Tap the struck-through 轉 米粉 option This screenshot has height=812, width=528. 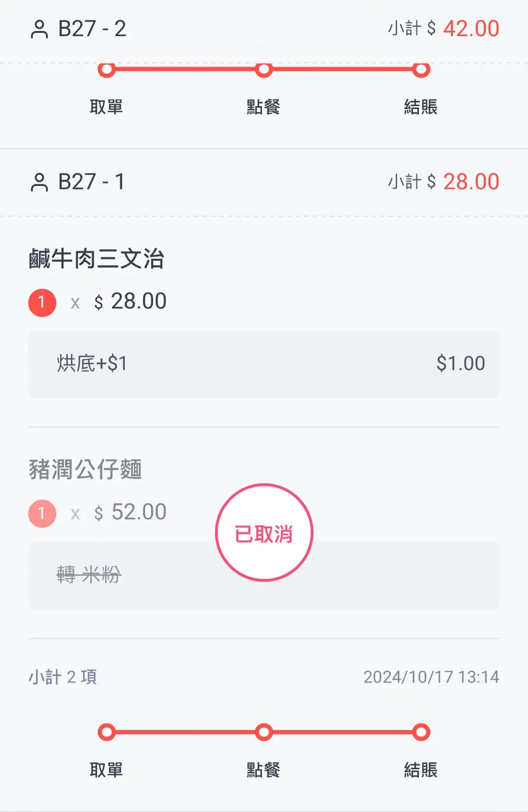tap(89, 575)
